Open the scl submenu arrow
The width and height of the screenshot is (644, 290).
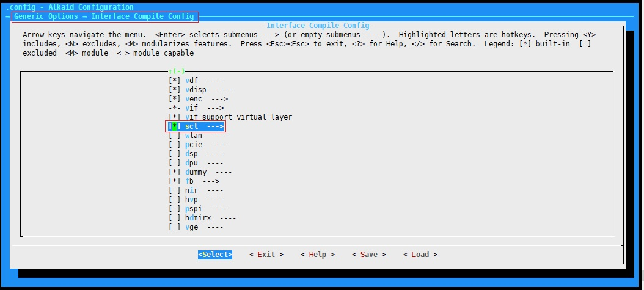coord(215,126)
